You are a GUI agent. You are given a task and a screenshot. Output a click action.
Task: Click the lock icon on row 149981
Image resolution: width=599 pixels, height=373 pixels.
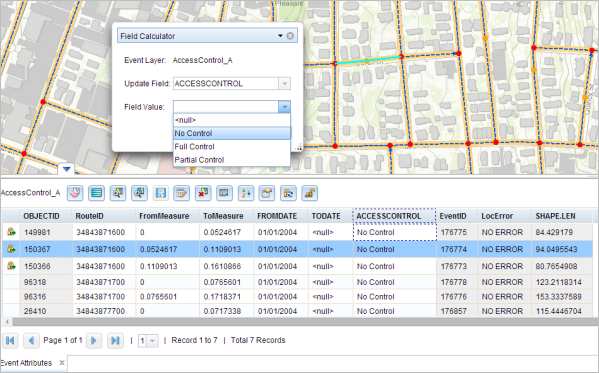[11, 232]
